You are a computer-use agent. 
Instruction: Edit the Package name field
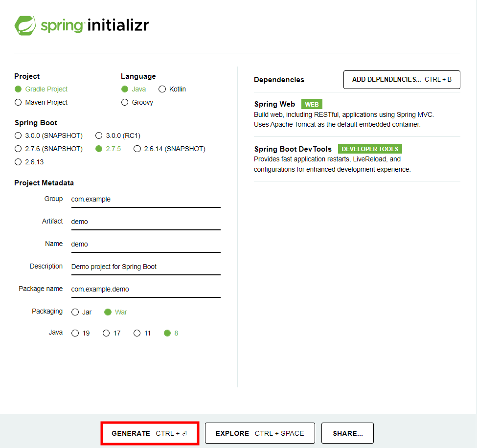146,290
